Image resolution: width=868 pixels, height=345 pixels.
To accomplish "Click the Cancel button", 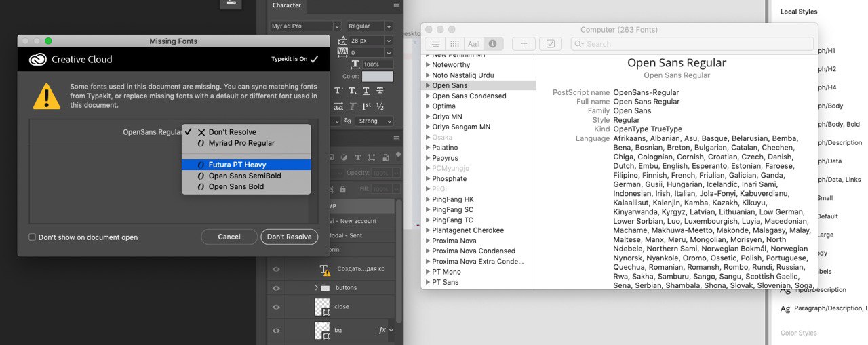I will pos(229,237).
